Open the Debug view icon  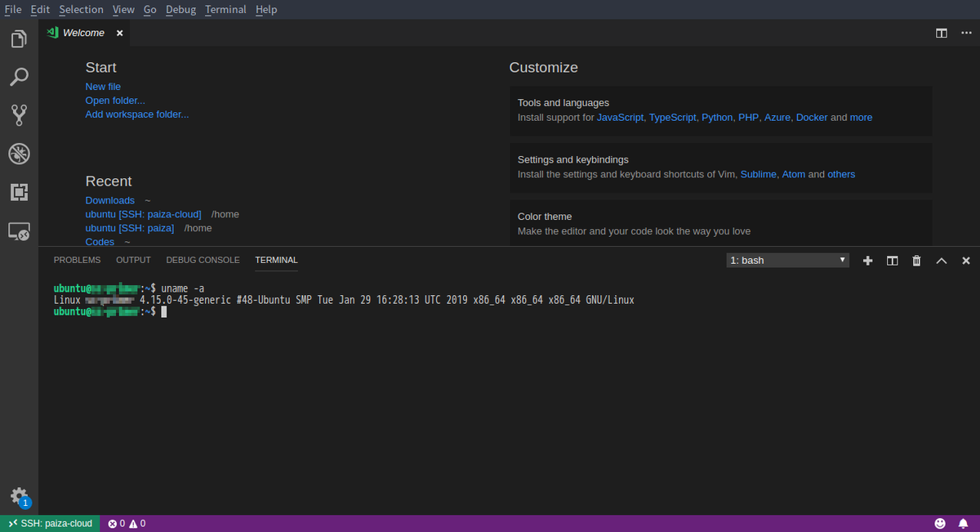click(19, 153)
